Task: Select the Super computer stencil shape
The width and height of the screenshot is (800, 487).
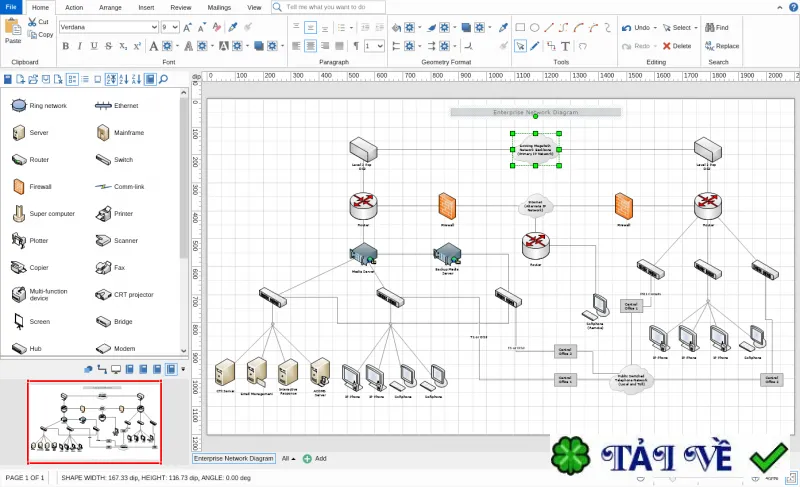Action: point(43,214)
